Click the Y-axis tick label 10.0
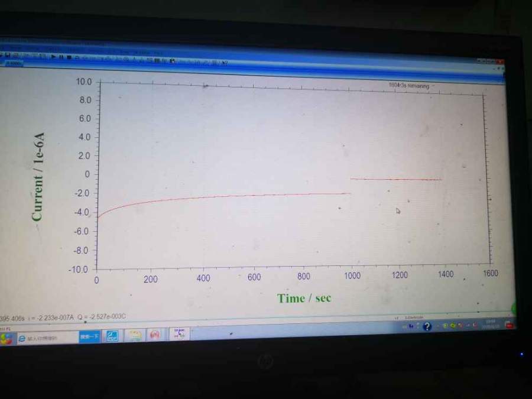 coord(84,82)
